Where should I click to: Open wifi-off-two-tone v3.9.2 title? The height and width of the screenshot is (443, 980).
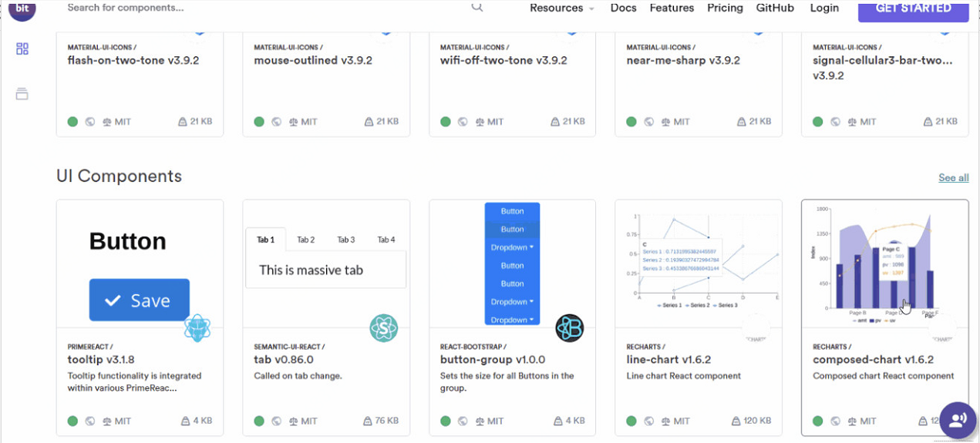[503, 60]
